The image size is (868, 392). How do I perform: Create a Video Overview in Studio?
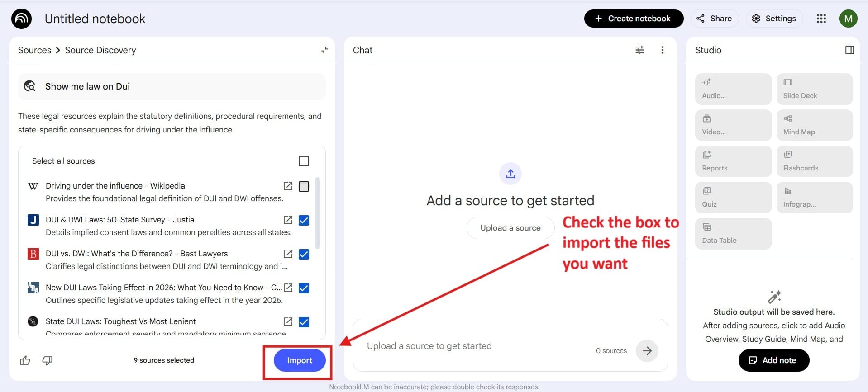coord(733,125)
